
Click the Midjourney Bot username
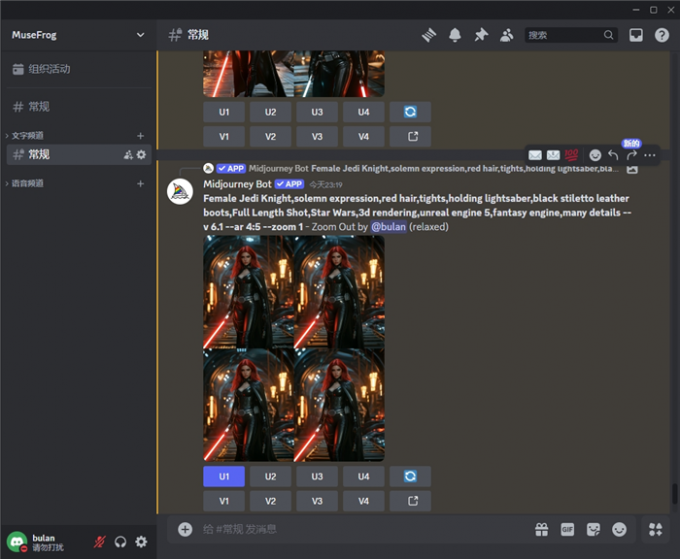coord(237,184)
